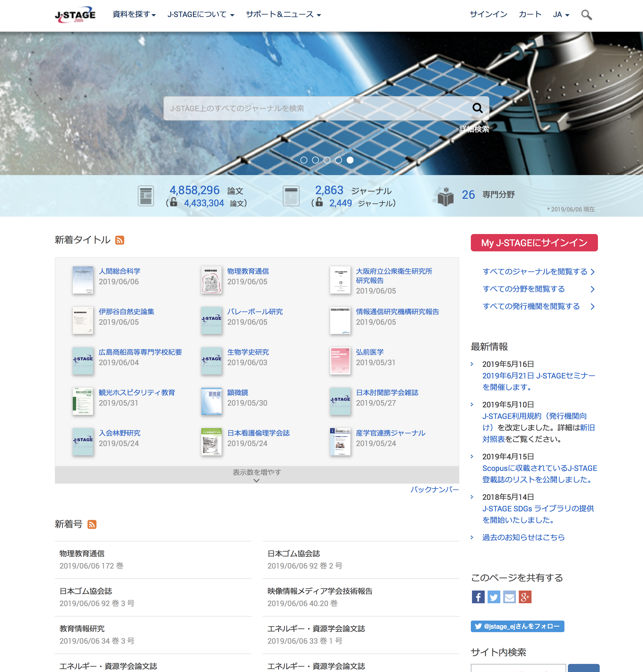Click My J-STAGEにサインイン button
Screen dimensions: 643x672
534,243
